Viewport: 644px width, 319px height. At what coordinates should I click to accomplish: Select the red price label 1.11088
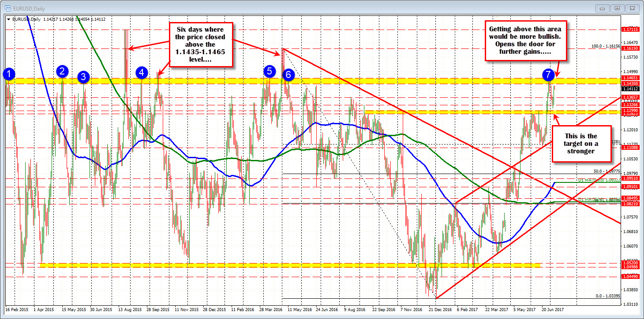(x=629, y=148)
